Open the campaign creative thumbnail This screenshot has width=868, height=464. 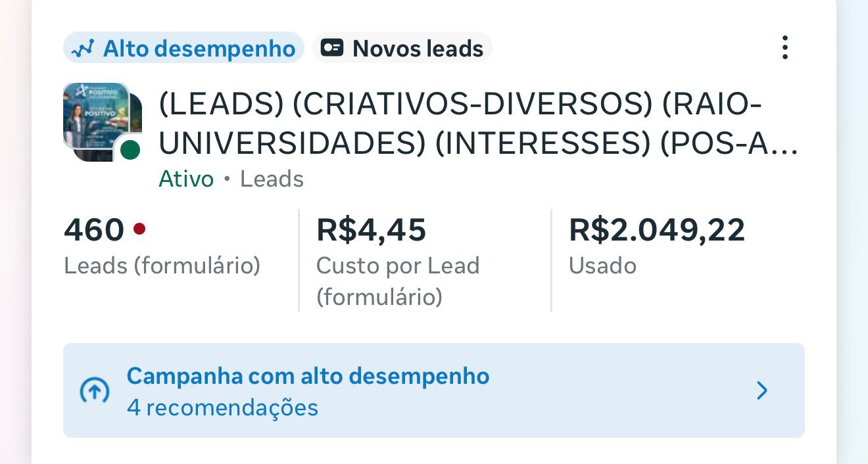[97, 118]
